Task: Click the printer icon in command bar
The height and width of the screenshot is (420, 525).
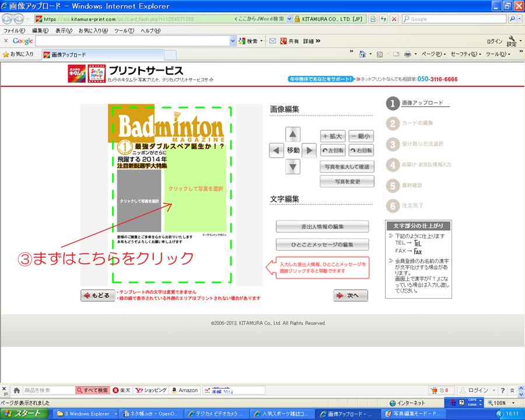Action: 408,54
